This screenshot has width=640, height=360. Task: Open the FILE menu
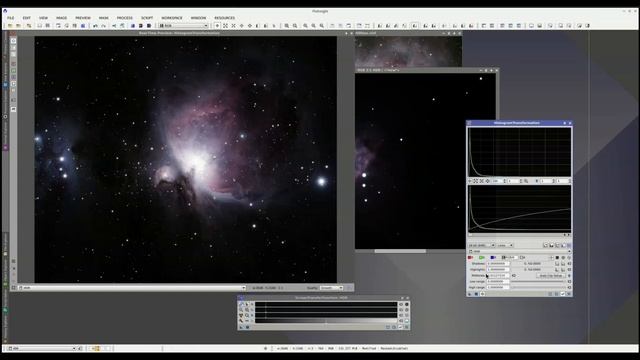[x=11, y=18]
